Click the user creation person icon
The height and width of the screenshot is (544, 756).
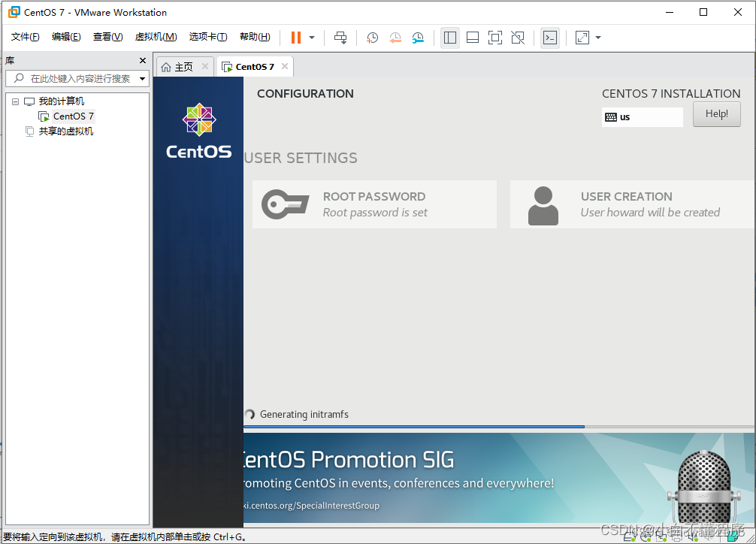tap(543, 206)
